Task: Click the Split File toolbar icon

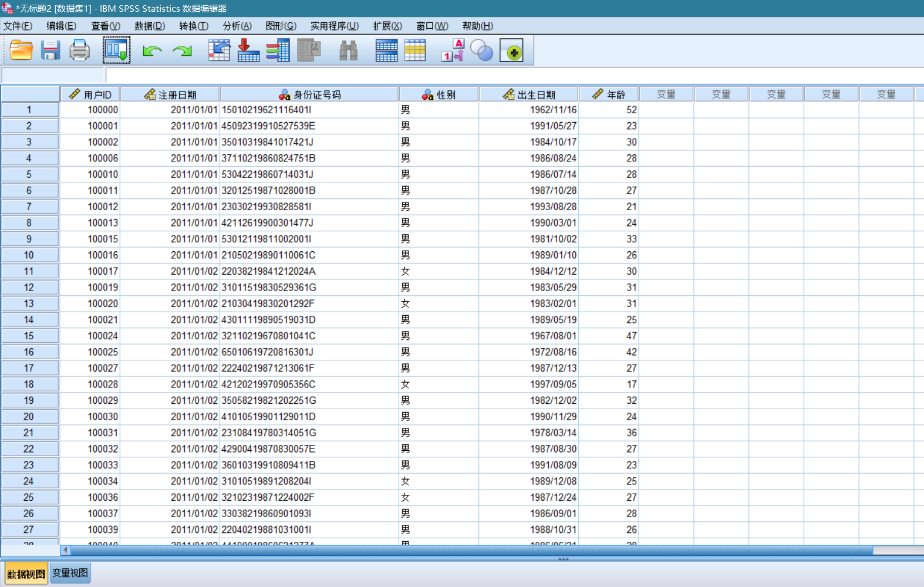Action: [x=386, y=50]
